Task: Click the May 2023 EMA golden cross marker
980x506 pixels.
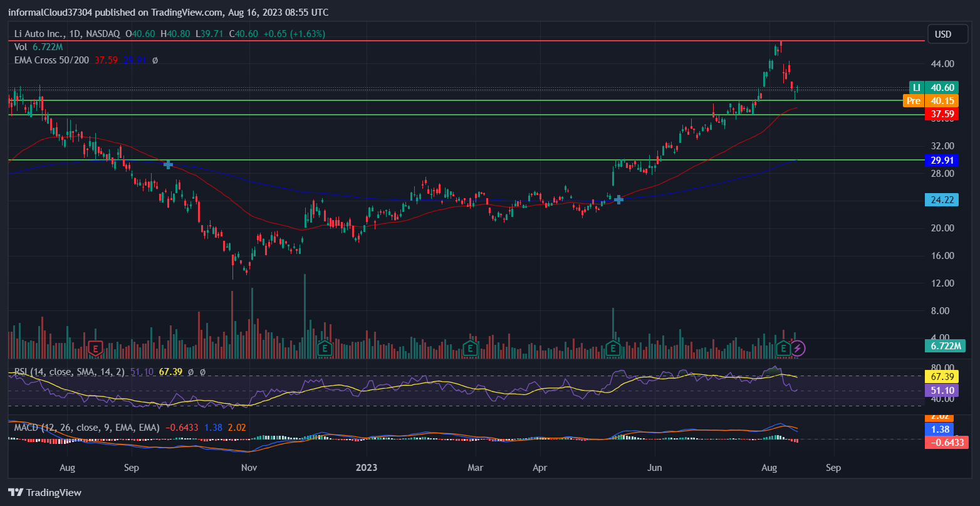Action: [x=619, y=199]
